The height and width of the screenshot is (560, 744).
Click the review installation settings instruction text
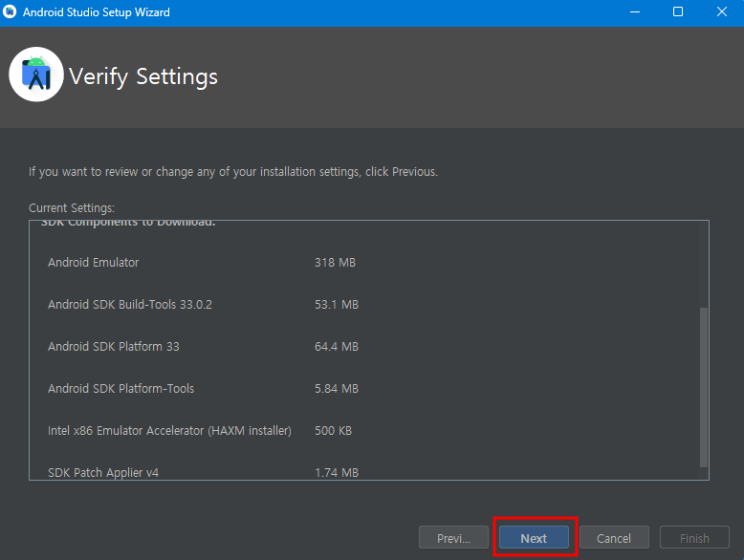pos(233,172)
